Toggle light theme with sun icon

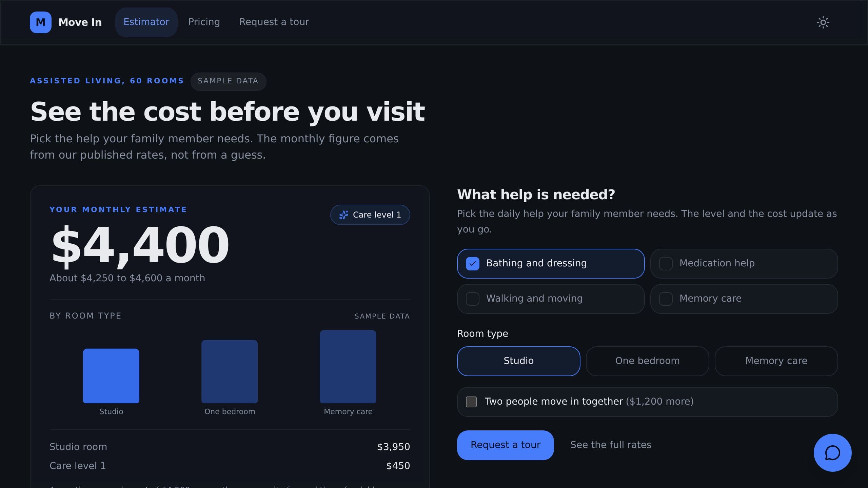pyautogui.click(x=823, y=22)
